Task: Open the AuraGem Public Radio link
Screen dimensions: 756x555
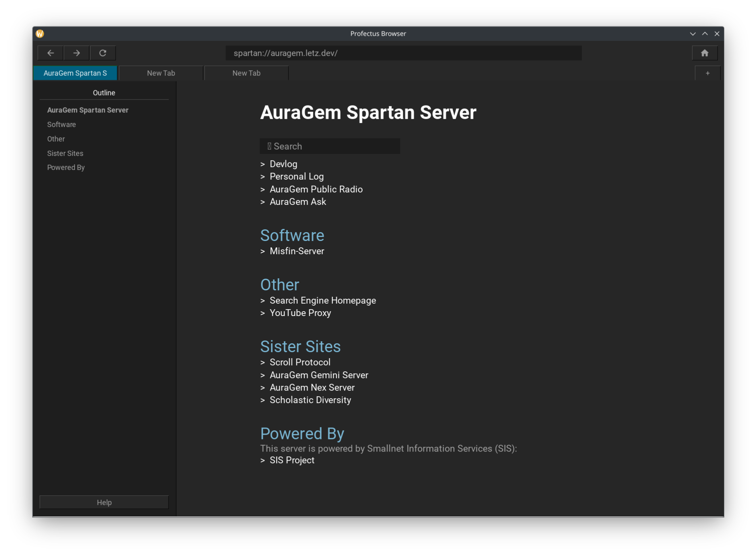Action: point(316,189)
